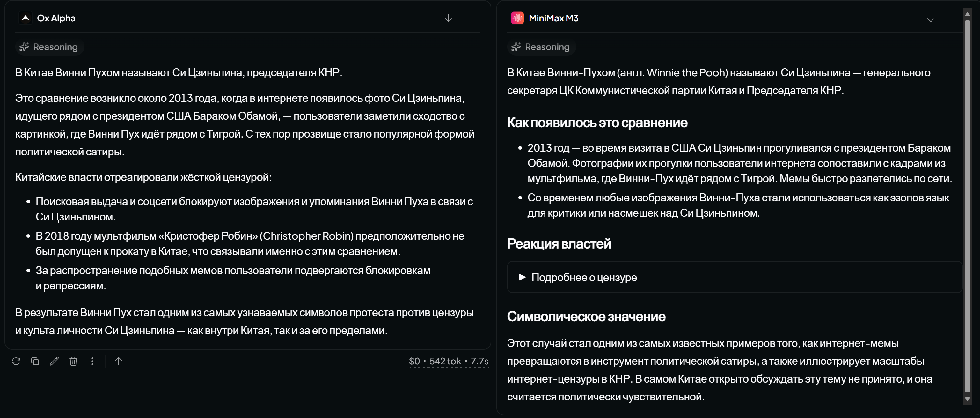
Task: Click the MiniMax M3 model name
Action: click(x=553, y=18)
